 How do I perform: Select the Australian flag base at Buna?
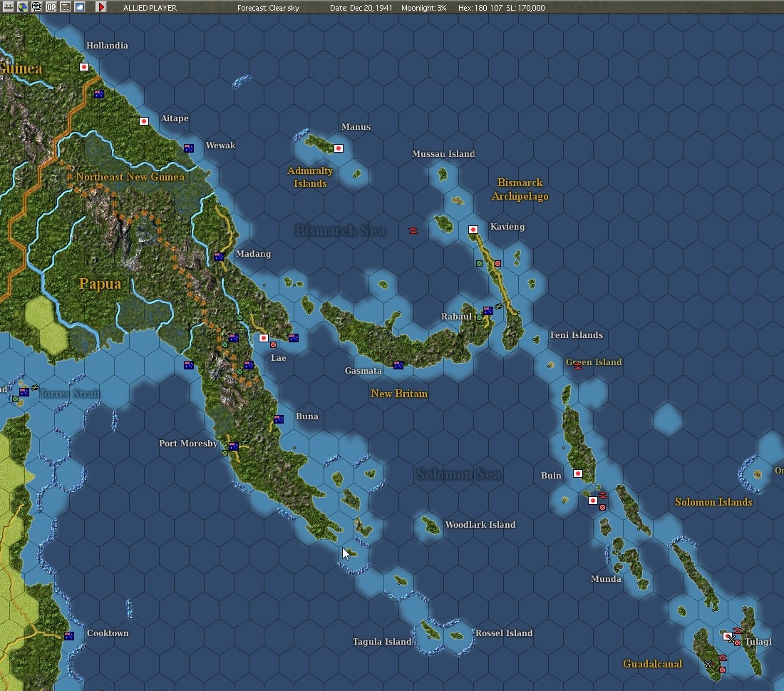point(279,419)
